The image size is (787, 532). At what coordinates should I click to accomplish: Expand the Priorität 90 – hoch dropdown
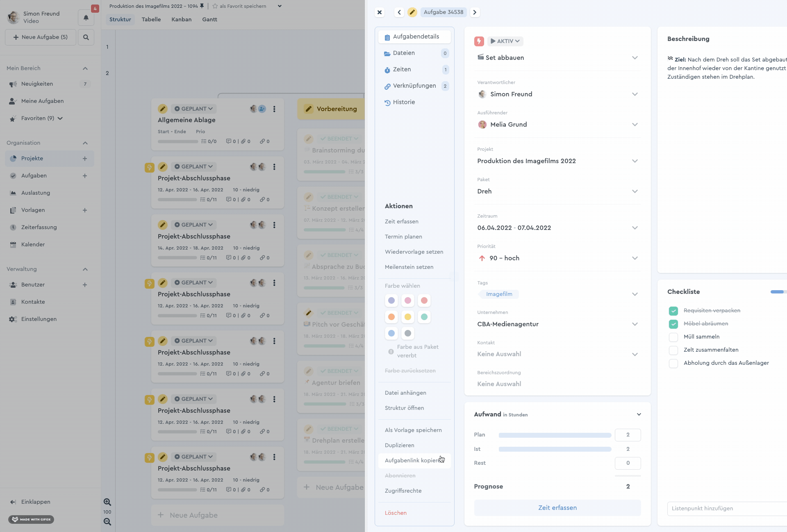[635, 258]
